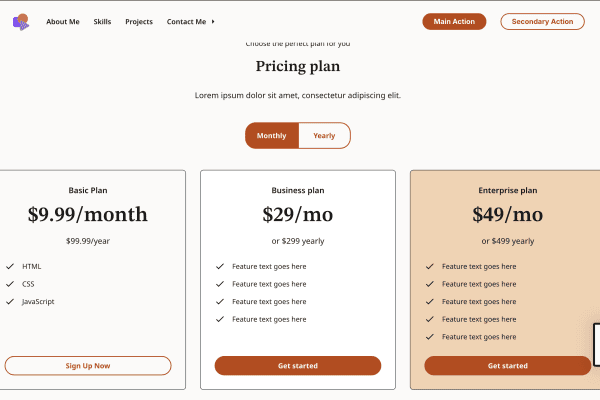The width and height of the screenshot is (600, 400).
Task: Click the Main Action button
Action: point(454,21)
